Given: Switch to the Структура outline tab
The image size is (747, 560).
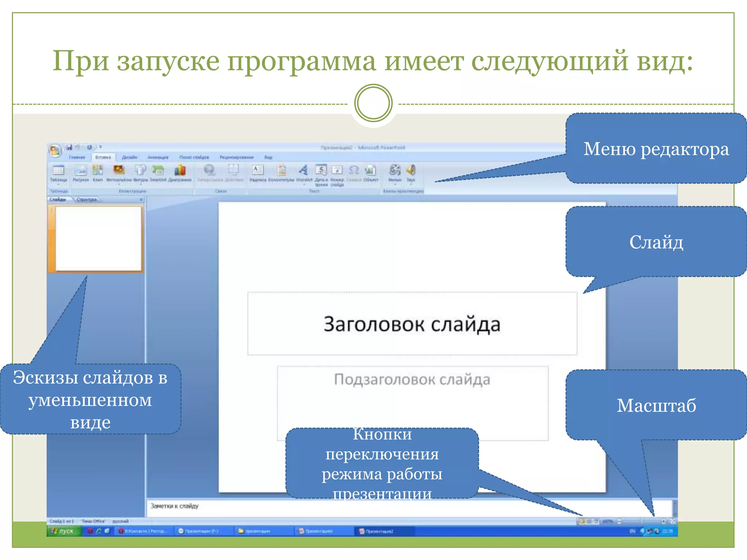Looking at the screenshot, I should 87,199.
